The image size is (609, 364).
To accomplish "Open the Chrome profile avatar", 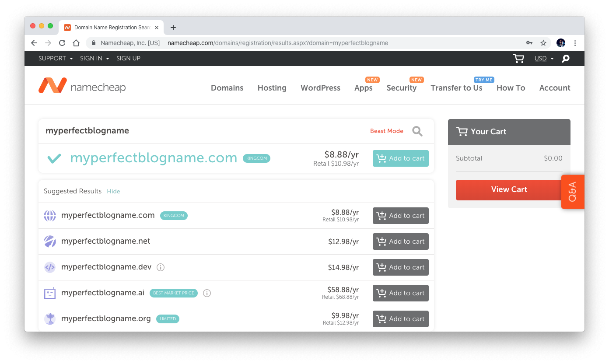I will 561,43.
